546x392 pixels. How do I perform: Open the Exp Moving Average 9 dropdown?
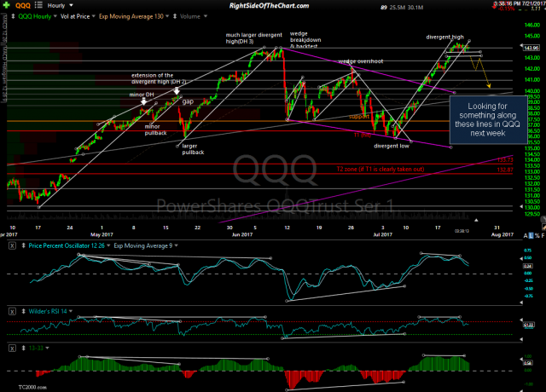(146, 245)
